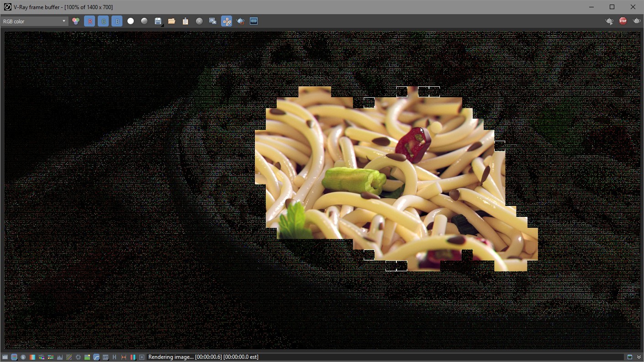
Task: Toggle the LUT correction
Action: 106,357
